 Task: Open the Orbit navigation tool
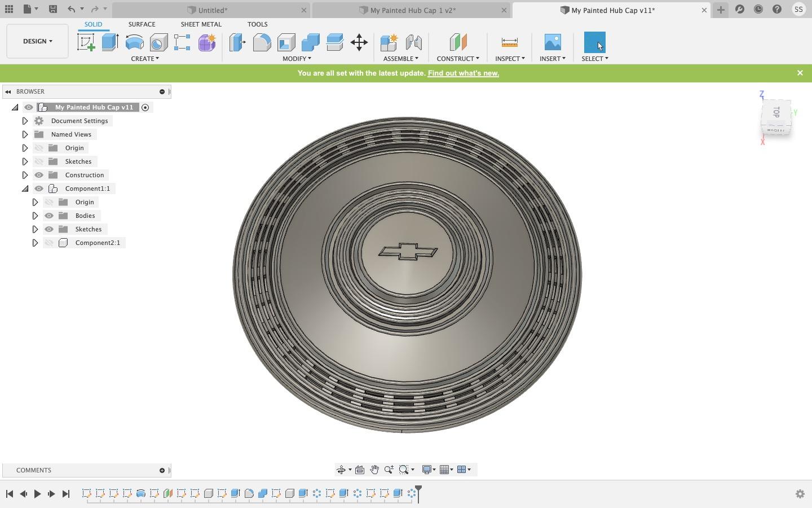coord(341,470)
